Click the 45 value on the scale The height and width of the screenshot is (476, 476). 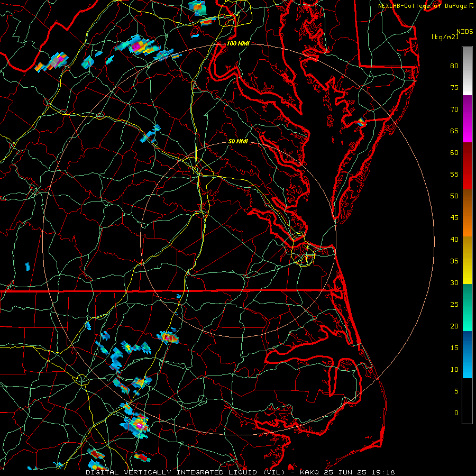(454, 218)
